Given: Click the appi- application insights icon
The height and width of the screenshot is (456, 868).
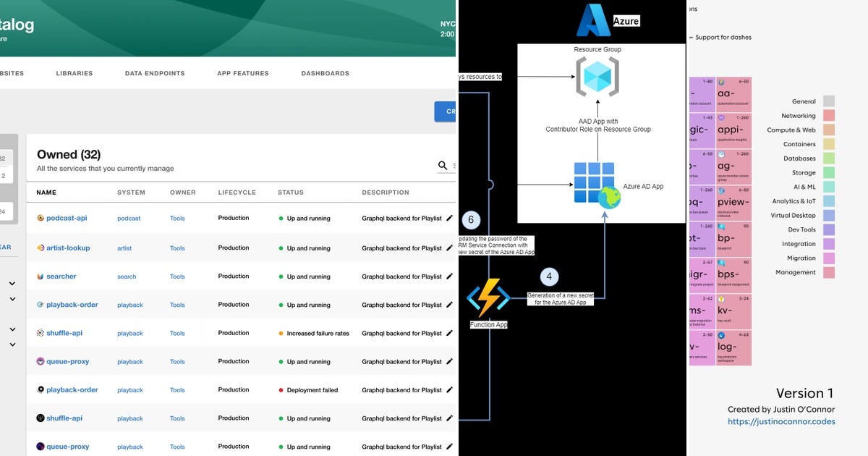Looking at the screenshot, I should (x=720, y=119).
